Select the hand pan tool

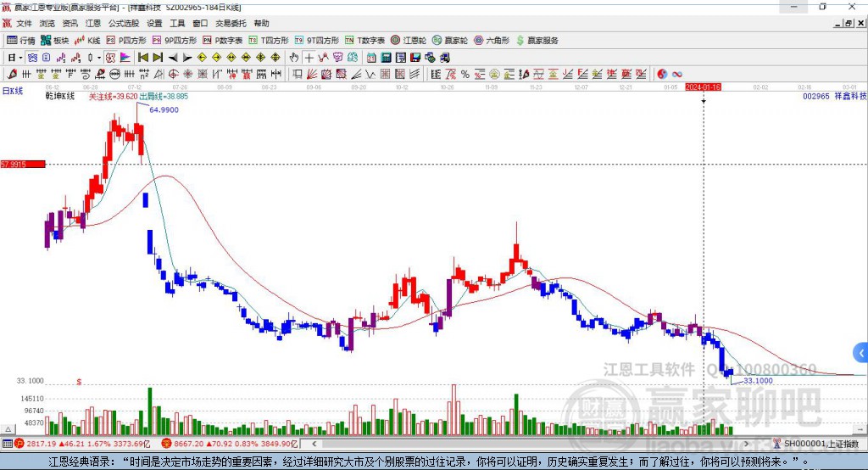tap(294, 57)
